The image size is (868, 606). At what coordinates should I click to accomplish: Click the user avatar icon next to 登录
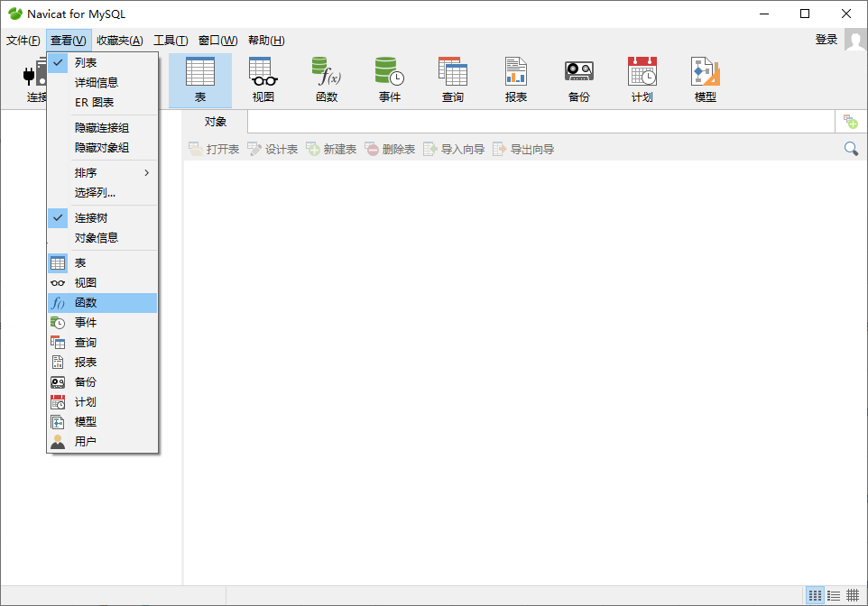(855, 41)
